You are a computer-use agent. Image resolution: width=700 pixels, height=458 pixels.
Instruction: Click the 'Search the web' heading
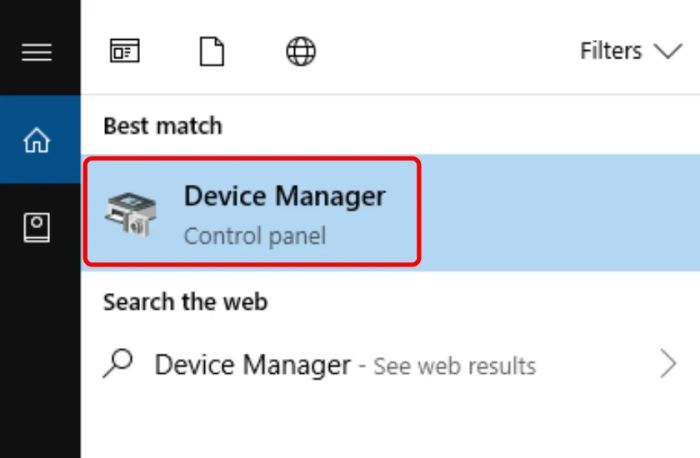pos(185,302)
